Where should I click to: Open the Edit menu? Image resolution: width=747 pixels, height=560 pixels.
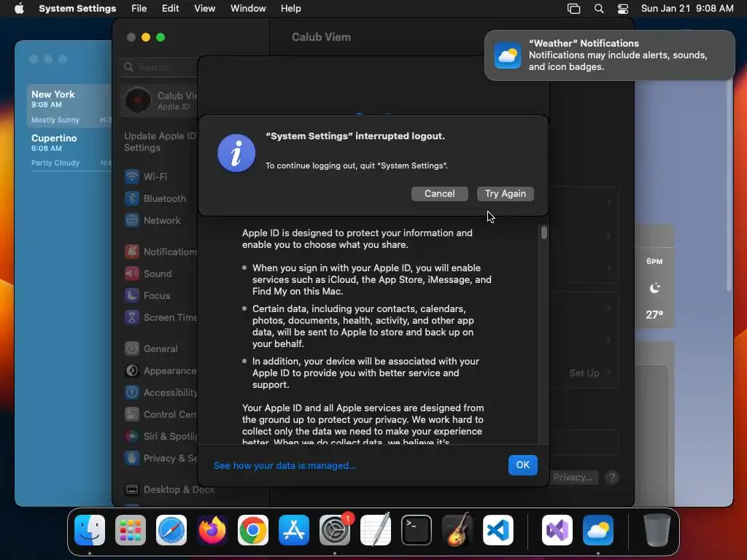[170, 9]
